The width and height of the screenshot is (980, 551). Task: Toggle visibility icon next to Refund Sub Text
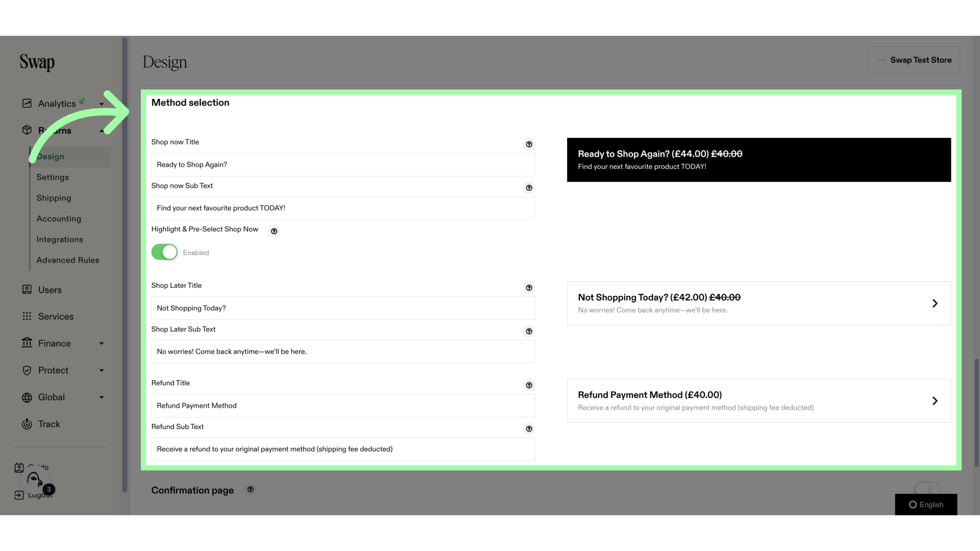pos(529,429)
